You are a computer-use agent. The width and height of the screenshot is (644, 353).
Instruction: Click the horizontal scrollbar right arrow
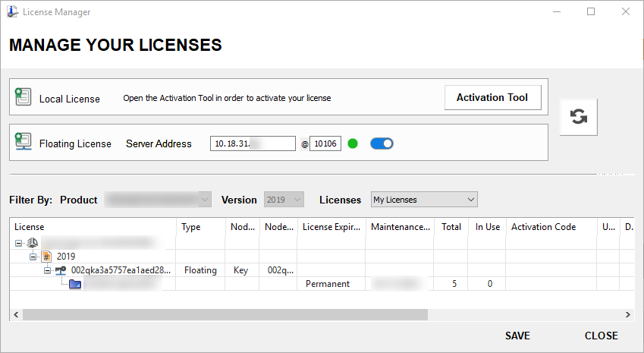pyautogui.click(x=627, y=314)
